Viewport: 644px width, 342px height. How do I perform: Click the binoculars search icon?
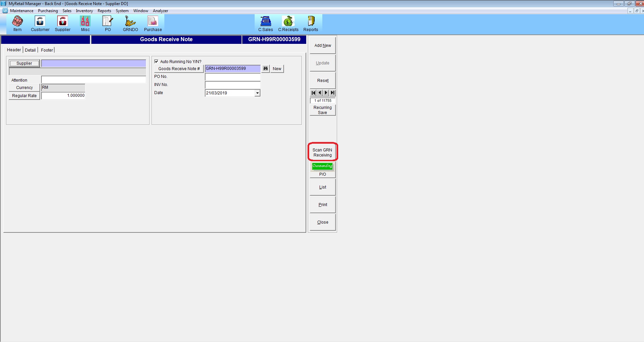(265, 69)
